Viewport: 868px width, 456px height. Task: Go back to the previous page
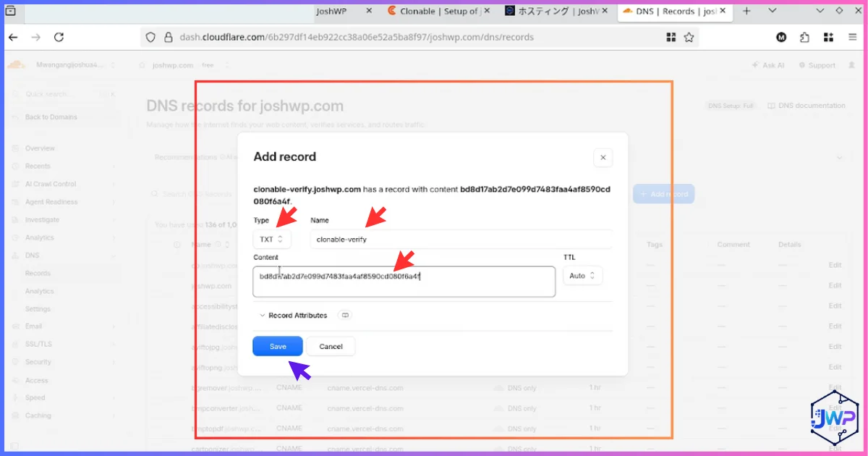(x=14, y=37)
